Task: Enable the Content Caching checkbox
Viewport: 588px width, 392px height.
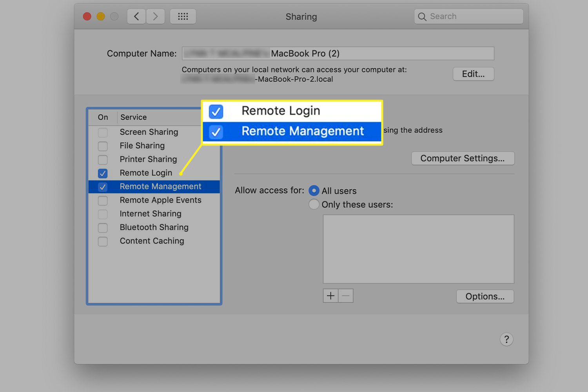Action: coord(103,241)
